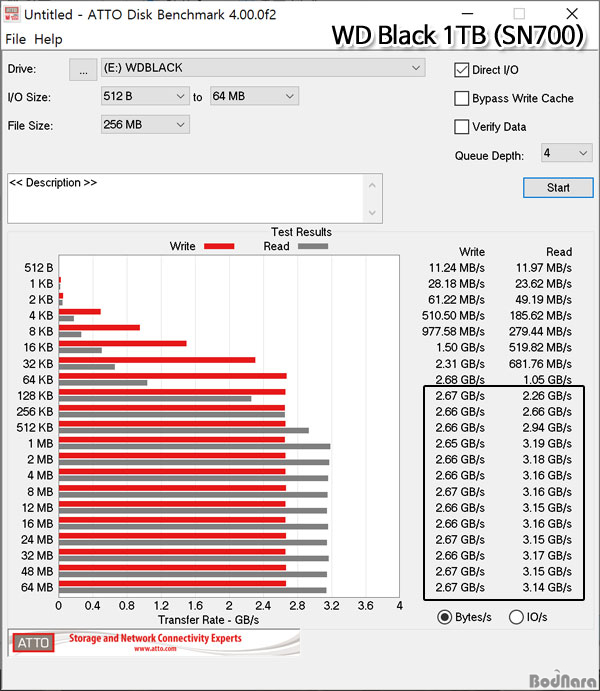
Task: Open the Queue Depth dropdown
Action: pyautogui.click(x=567, y=153)
